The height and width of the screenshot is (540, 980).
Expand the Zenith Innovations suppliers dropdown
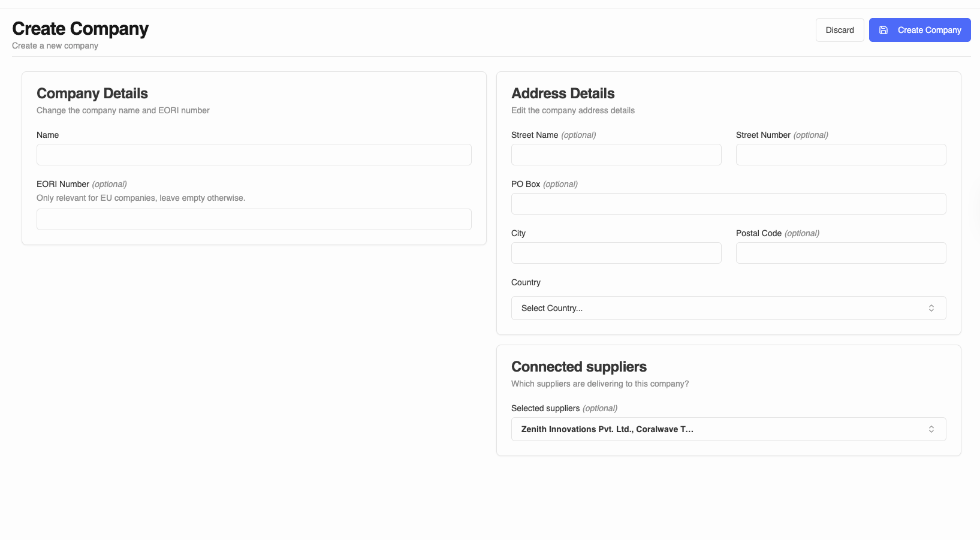tap(728, 429)
